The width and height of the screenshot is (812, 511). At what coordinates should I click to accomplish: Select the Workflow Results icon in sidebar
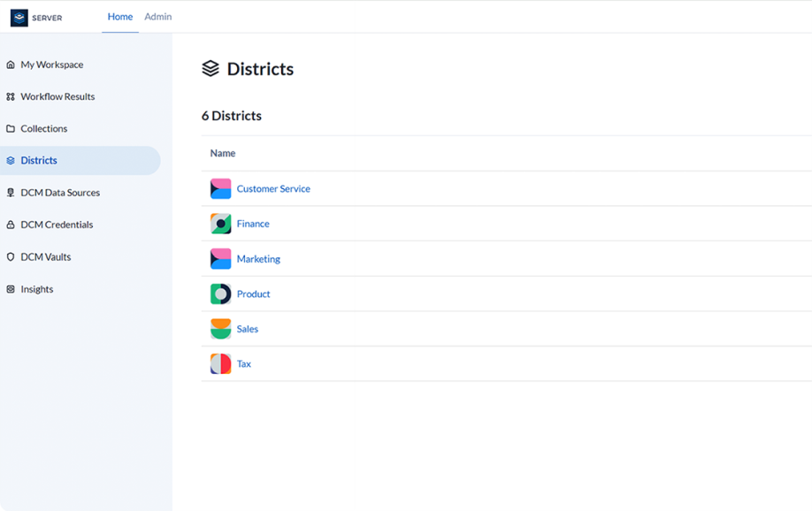pyautogui.click(x=10, y=95)
